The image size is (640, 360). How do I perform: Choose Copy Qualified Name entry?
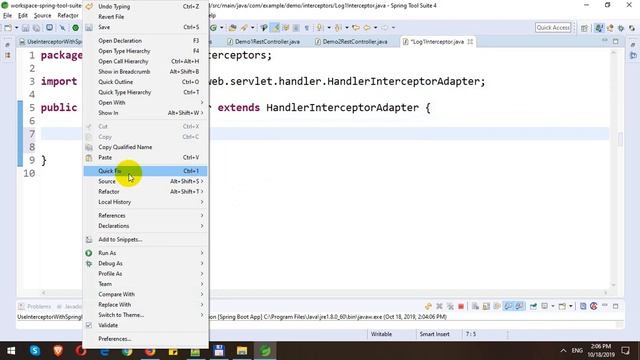tap(145, 147)
